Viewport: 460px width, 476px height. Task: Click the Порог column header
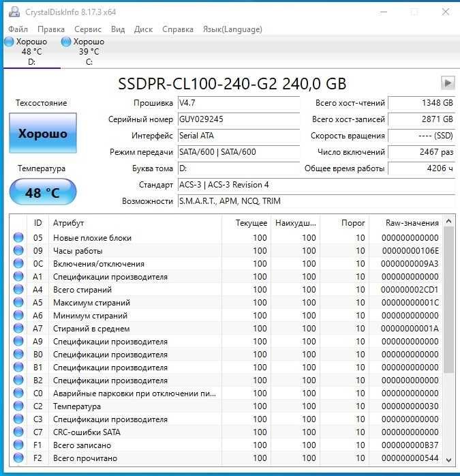pos(345,223)
